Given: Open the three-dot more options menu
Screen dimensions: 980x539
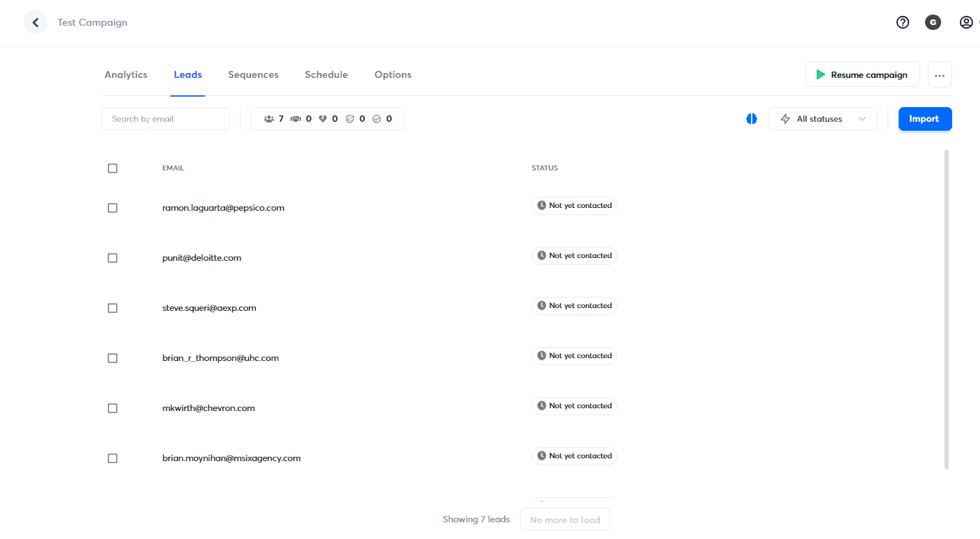Looking at the screenshot, I should click(x=940, y=74).
